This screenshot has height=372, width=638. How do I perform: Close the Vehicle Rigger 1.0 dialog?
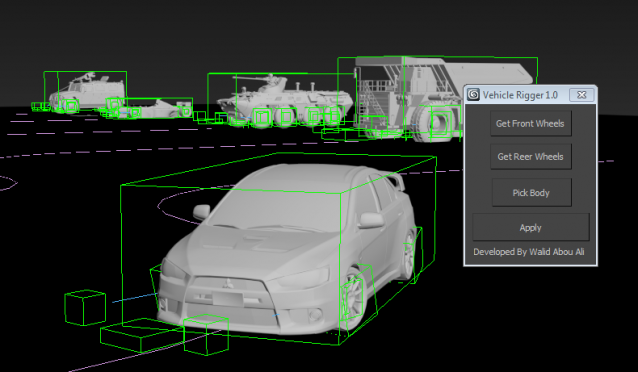[x=582, y=95]
